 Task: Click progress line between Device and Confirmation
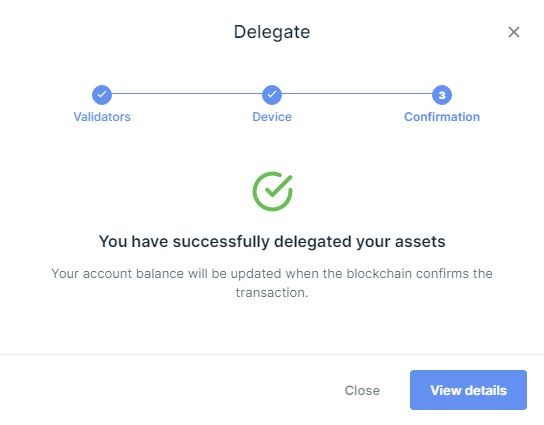357,94
